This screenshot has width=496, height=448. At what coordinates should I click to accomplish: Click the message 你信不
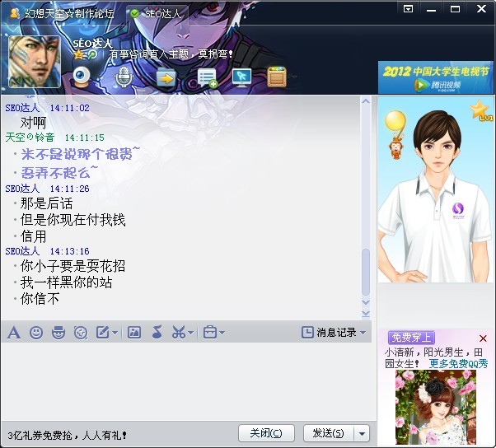[40, 299]
